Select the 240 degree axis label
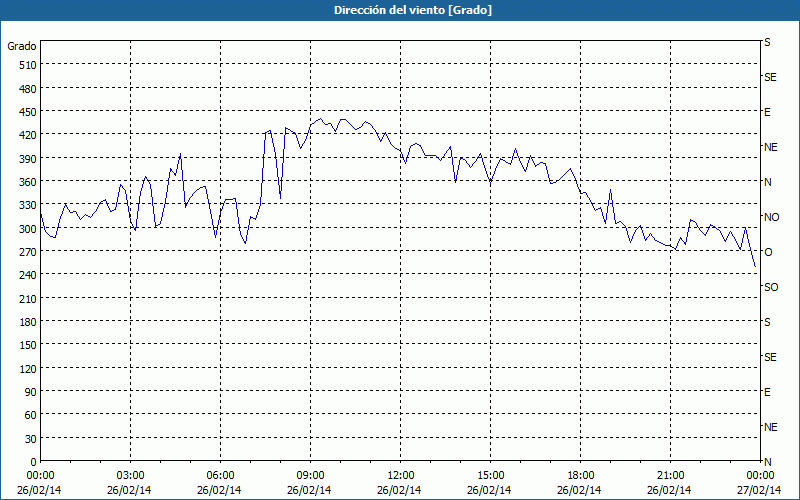Viewport: 800px width, 500px height. point(28,275)
